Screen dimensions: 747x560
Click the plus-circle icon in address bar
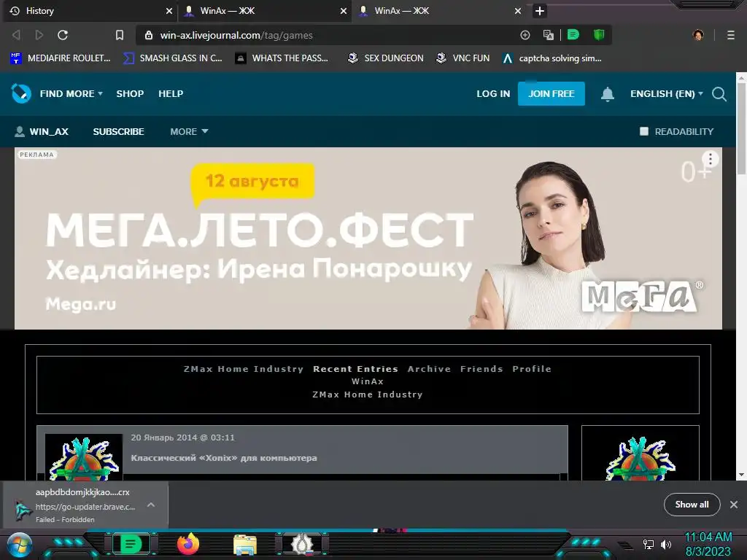pyautogui.click(x=525, y=35)
